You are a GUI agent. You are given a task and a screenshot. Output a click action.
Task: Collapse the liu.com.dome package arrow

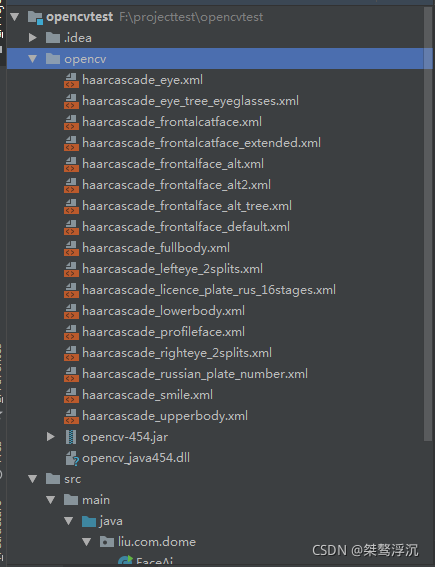coord(87,542)
